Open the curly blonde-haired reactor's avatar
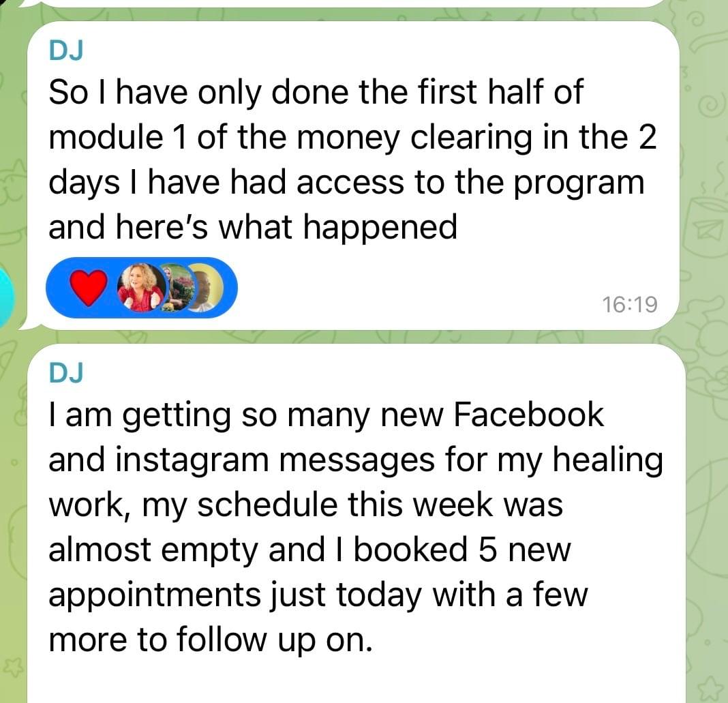This screenshot has height=703, width=728. coord(141,288)
